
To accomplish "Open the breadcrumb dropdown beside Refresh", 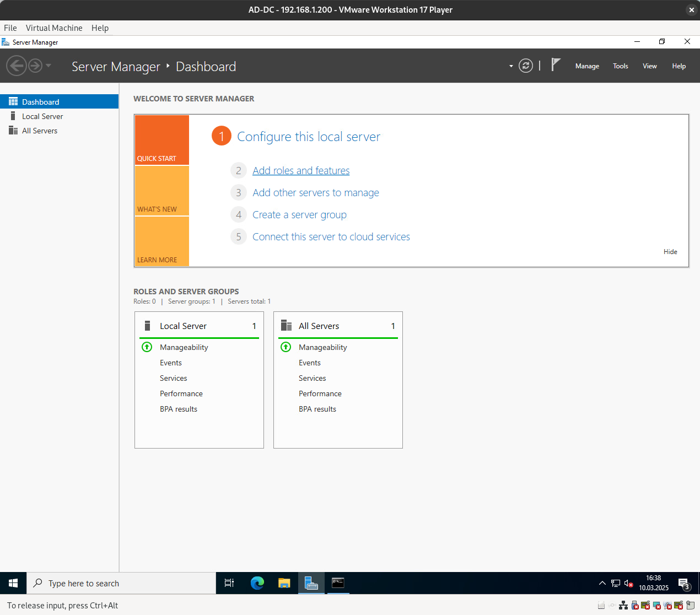I will [x=511, y=66].
